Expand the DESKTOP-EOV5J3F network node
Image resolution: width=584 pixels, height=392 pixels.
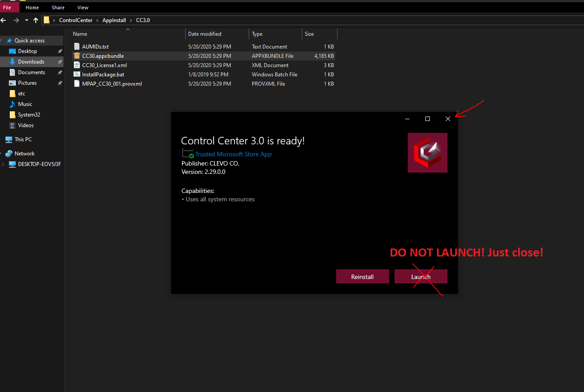coord(4,164)
